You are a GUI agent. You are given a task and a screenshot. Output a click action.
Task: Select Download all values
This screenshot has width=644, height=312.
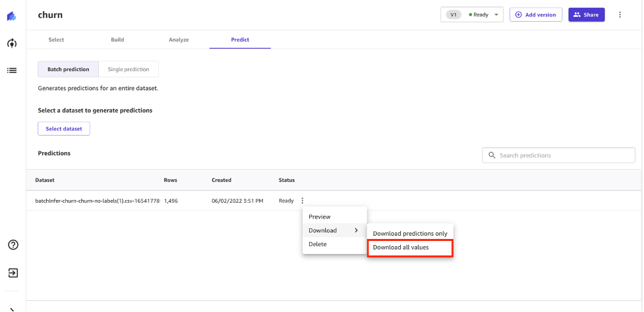[410, 247]
